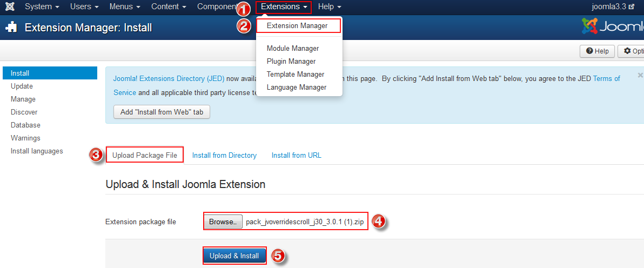Viewport: 644px width, 268px height.
Task: Switch to Install from Directory tab
Action: (224, 156)
